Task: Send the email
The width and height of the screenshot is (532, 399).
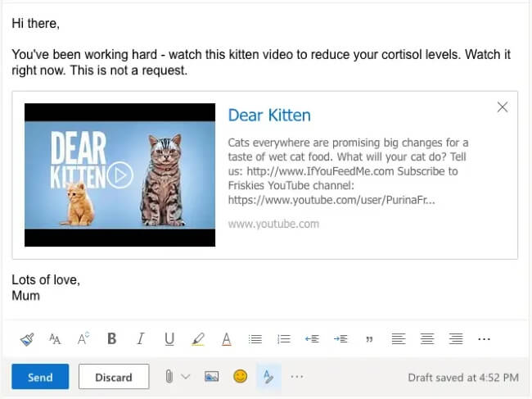Action: [x=40, y=377]
